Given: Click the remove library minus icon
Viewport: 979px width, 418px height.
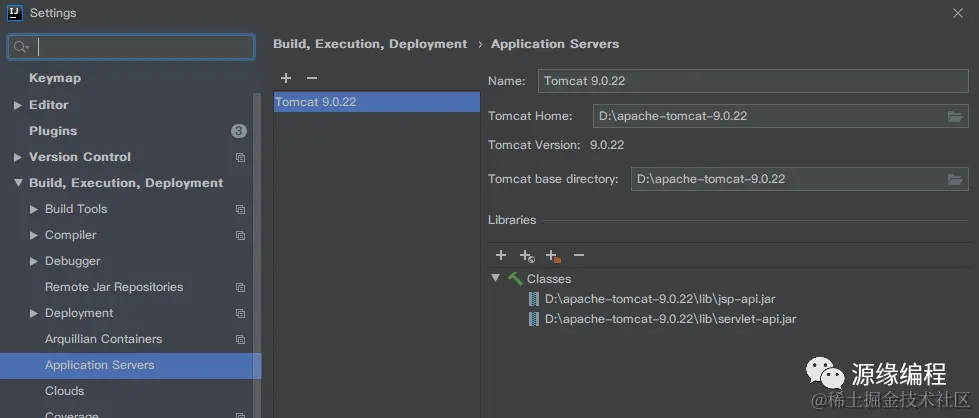Looking at the screenshot, I should click(578, 256).
